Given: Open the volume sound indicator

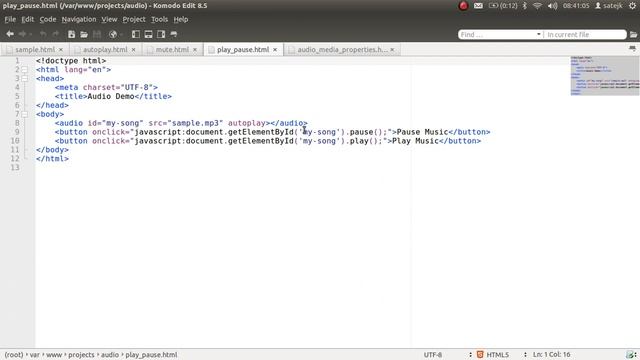Looking at the screenshot, I should click(553, 6).
